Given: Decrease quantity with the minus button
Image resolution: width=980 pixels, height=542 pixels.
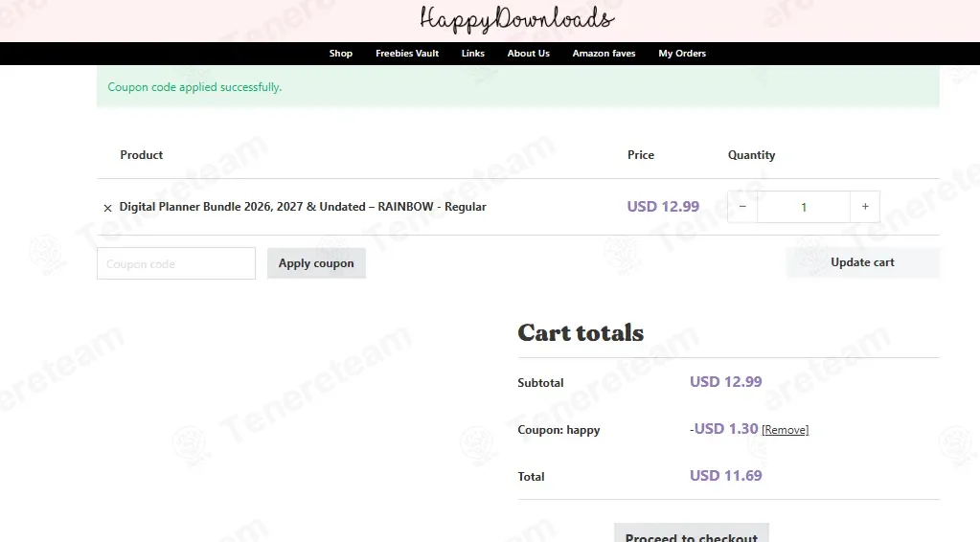Looking at the screenshot, I should pyautogui.click(x=742, y=207).
